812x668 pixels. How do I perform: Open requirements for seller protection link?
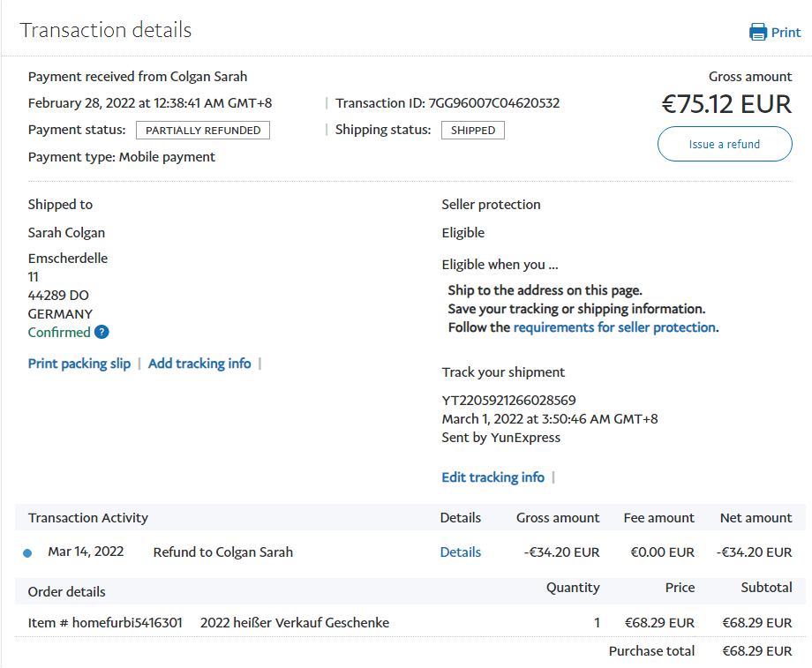(614, 327)
